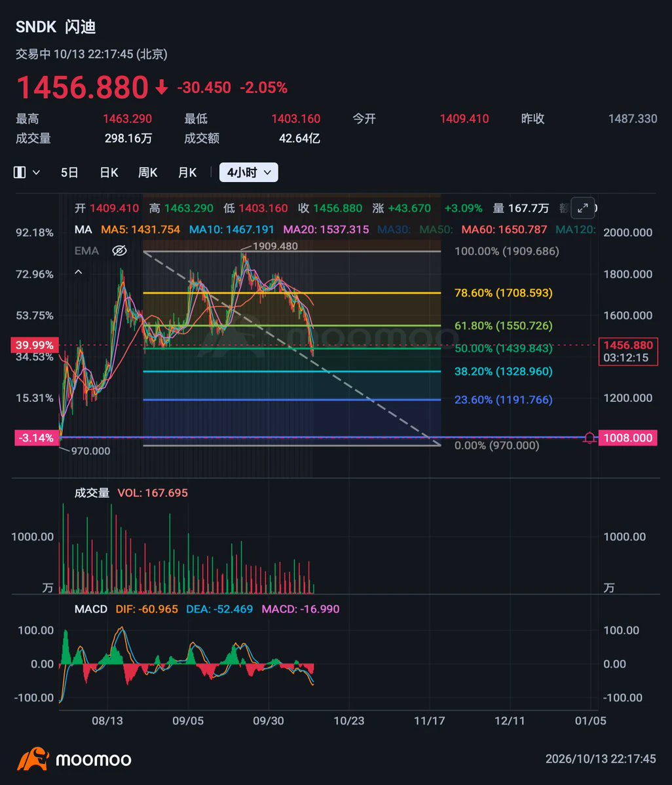The image size is (672, 785).
Task: Click the MA60 indicator value label
Action: pyautogui.click(x=504, y=229)
